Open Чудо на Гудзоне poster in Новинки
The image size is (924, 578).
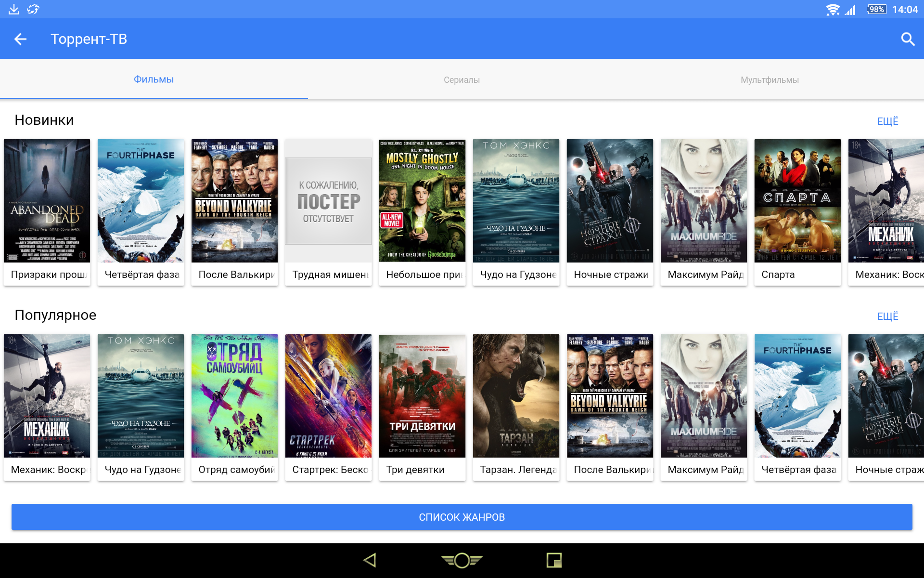click(516, 201)
